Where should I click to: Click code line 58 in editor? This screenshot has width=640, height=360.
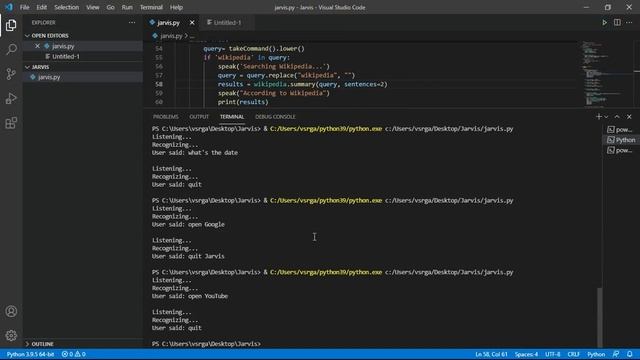click(302, 84)
